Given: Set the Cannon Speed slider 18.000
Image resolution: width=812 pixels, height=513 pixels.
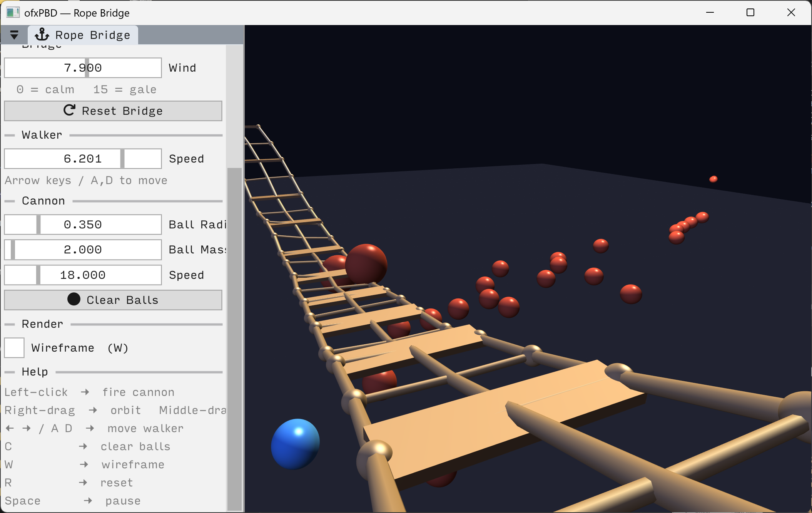Looking at the screenshot, I should [x=83, y=275].
